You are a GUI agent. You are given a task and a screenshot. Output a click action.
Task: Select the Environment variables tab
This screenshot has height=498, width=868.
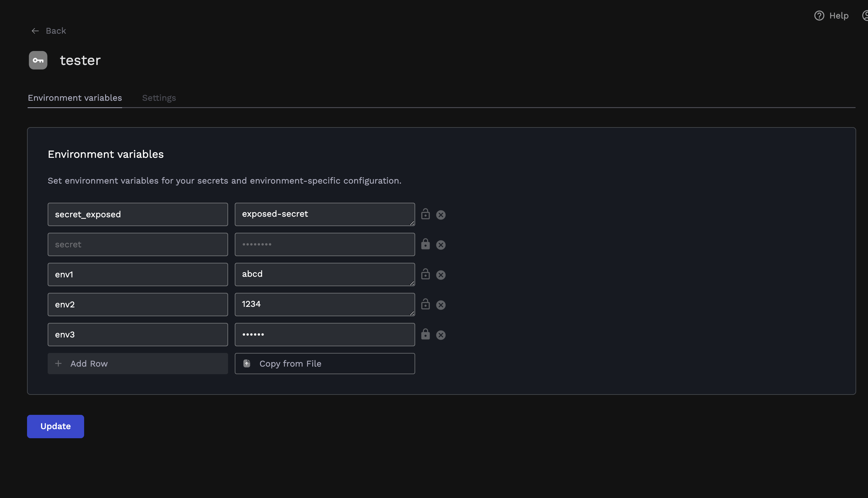click(x=75, y=98)
